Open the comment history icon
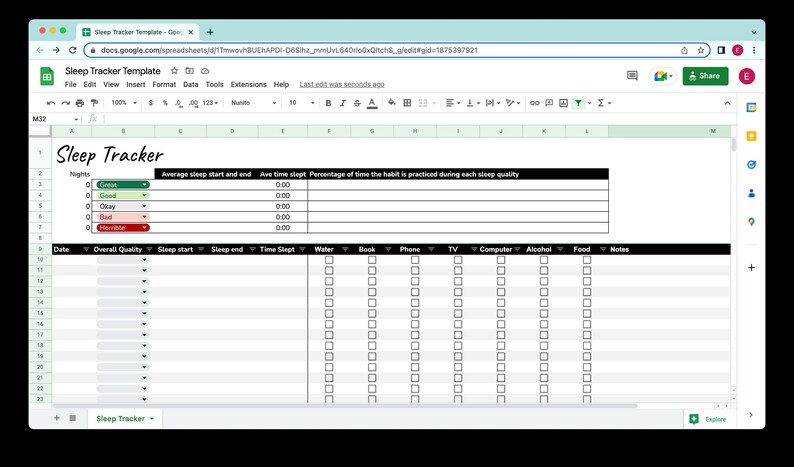The image size is (794, 467). pos(632,76)
